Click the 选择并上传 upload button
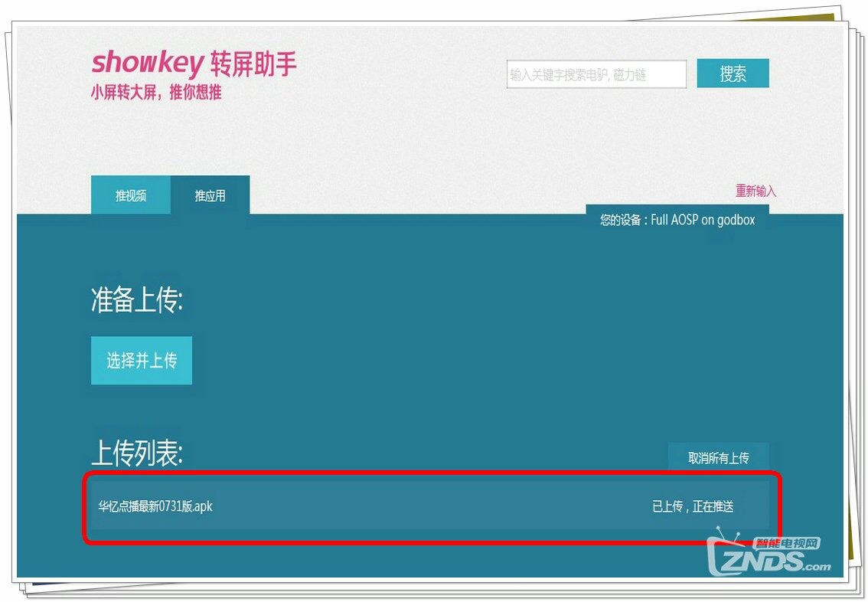Image resolution: width=868 pixels, height=602 pixels. coord(142,361)
